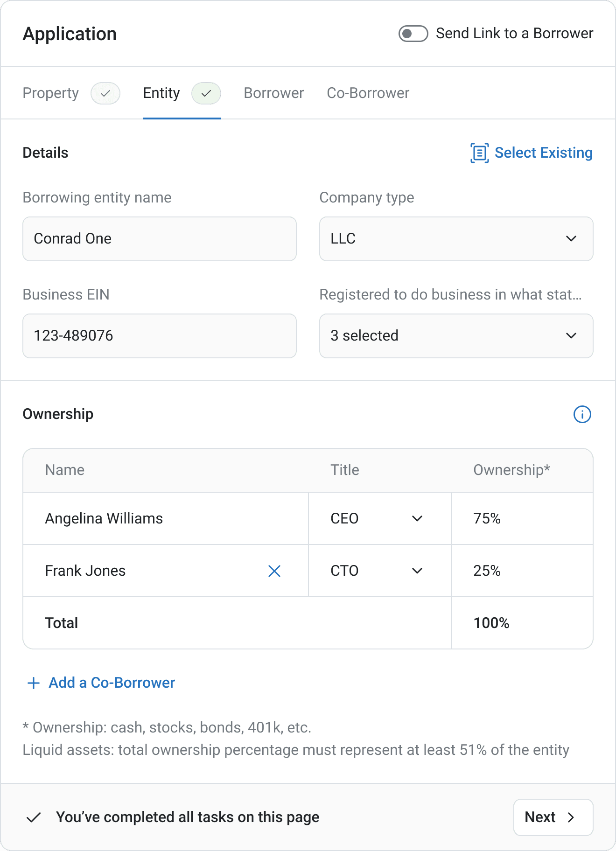Click the Entity tab checkmark badge
Screen dimensions: 616x851
(x=206, y=93)
